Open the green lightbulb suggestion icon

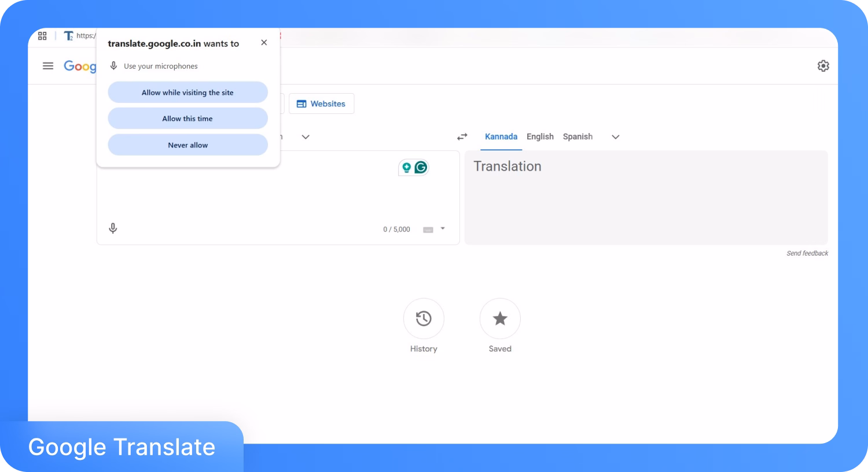(407, 168)
